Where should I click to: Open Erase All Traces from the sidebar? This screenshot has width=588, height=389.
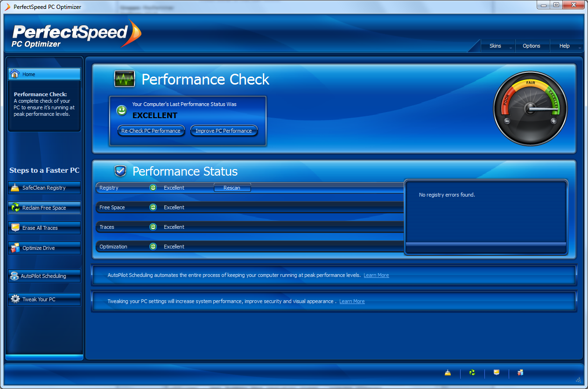[44, 228]
